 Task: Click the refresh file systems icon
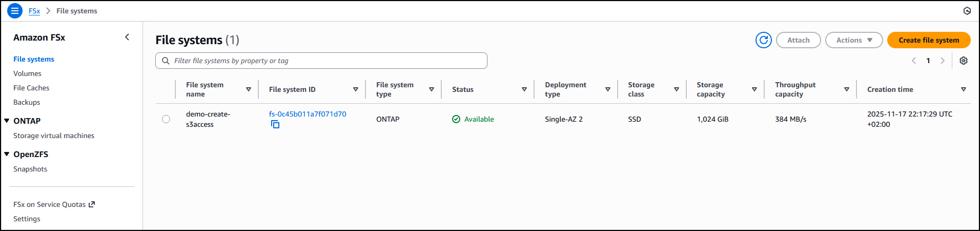tap(763, 40)
